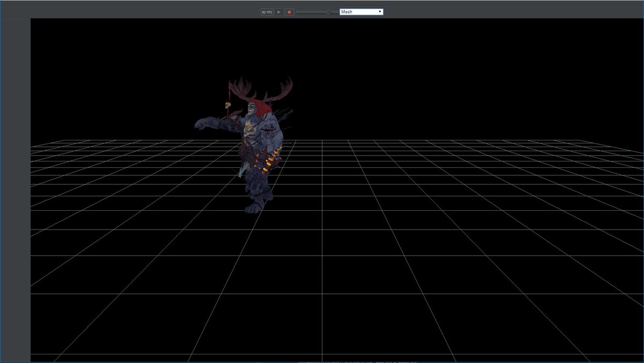Screen dimensions: 644x363
Task: Open the Mesh view mode dropdown
Action: click(361, 12)
